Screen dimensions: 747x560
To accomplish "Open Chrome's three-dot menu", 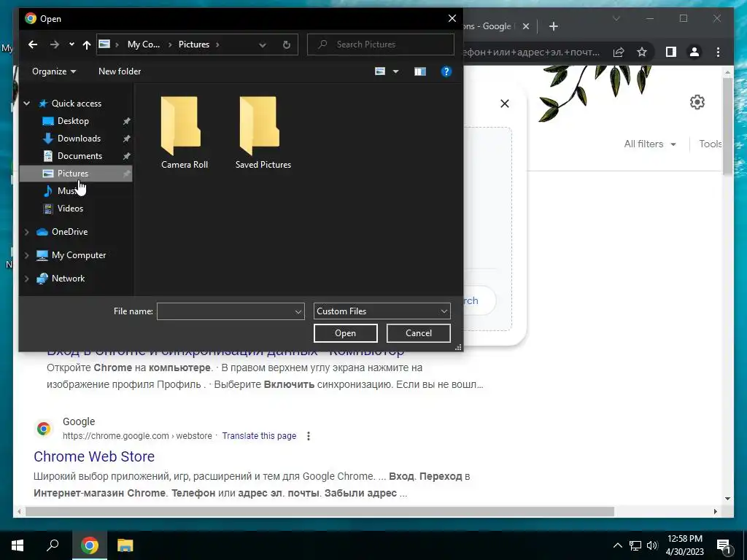I will (718, 52).
